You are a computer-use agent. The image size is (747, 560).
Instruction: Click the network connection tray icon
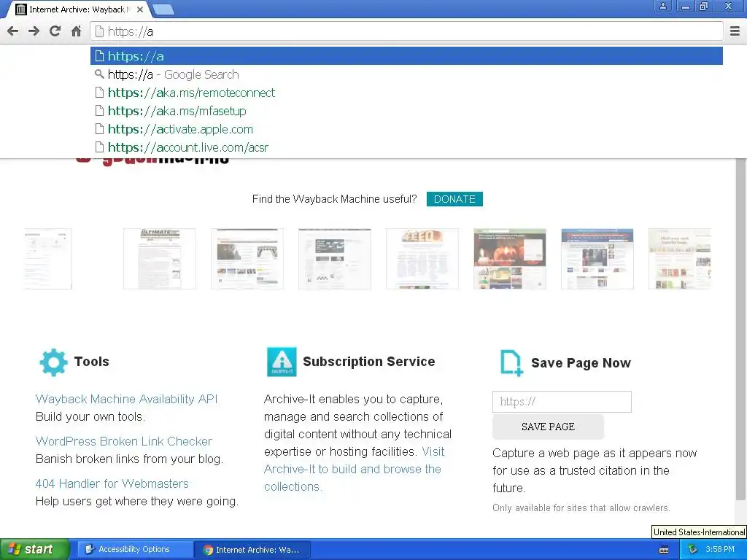[x=692, y=550]
